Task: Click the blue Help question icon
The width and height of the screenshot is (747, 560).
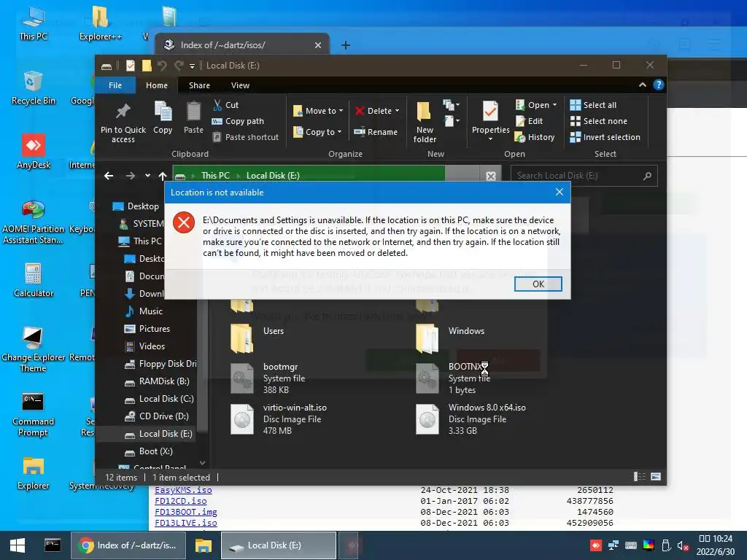Action: coord(659,85)
